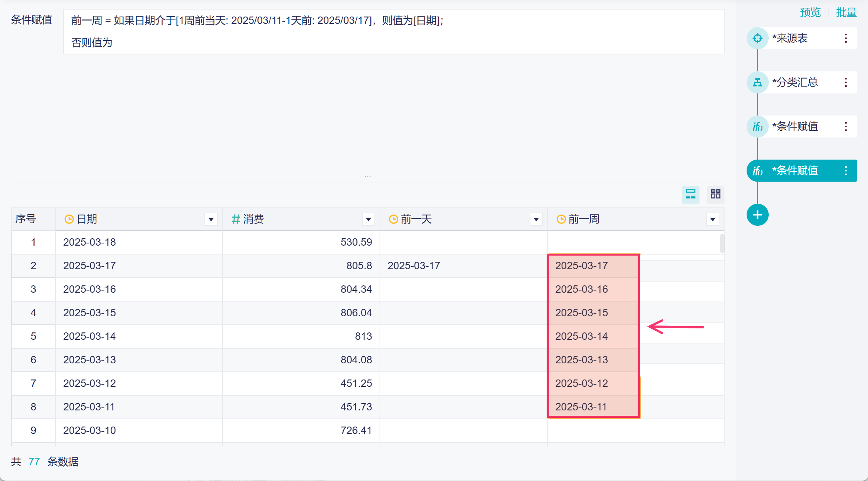868x481 pixels.
Task: Select the highlighted 条件赋值 step
Action: tap(794, 171)
